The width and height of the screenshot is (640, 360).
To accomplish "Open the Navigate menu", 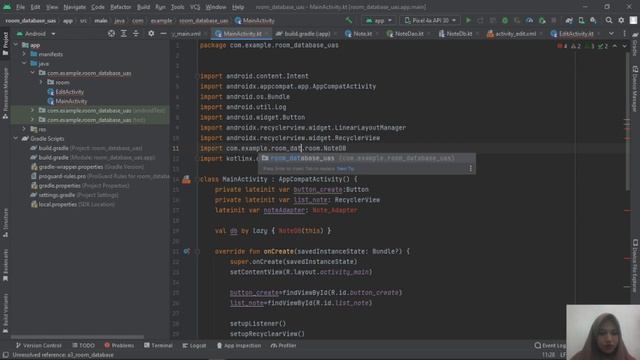I will pyautogui.click(x=75, y=7).
